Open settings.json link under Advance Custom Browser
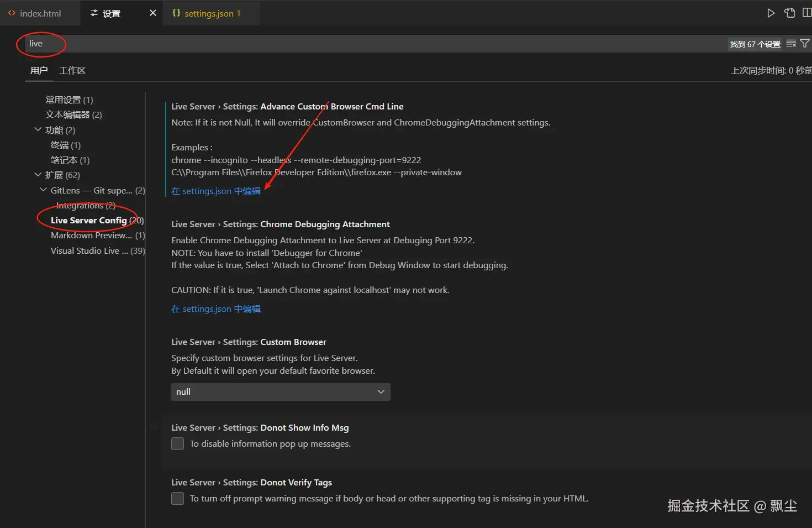Viewport: 812px width, 528px height. (216, 191)
